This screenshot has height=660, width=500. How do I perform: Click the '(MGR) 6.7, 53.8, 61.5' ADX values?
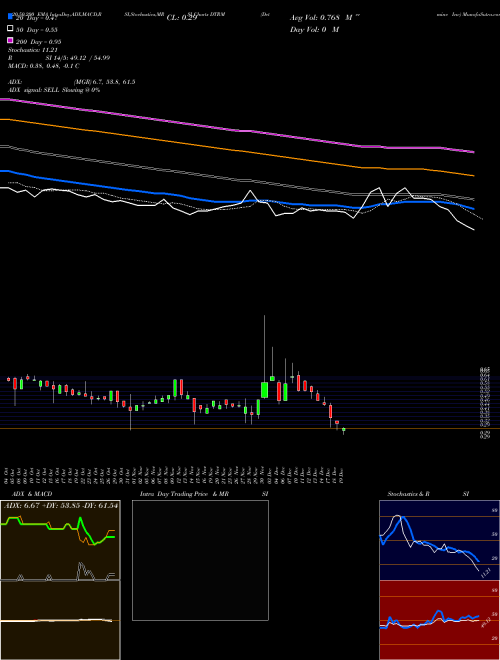tap(104, 82)
